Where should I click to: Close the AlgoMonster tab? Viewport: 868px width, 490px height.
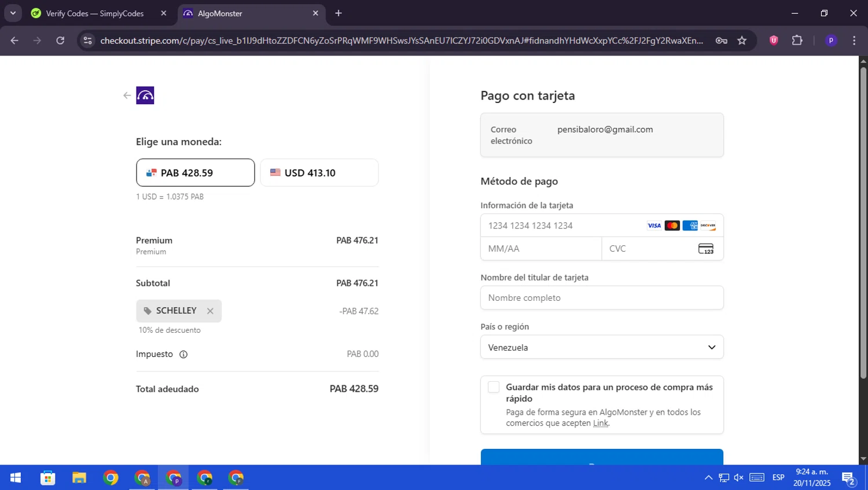coord(315,13)
